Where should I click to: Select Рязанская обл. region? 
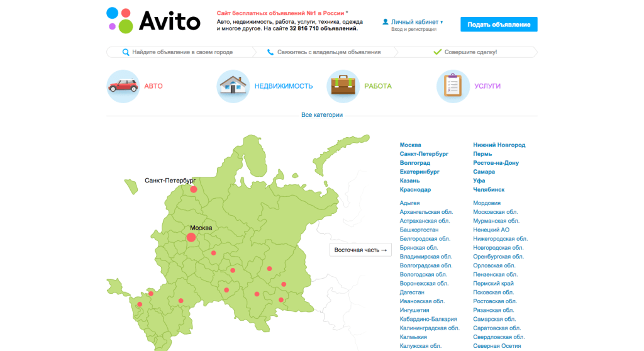tap(493, 310)
